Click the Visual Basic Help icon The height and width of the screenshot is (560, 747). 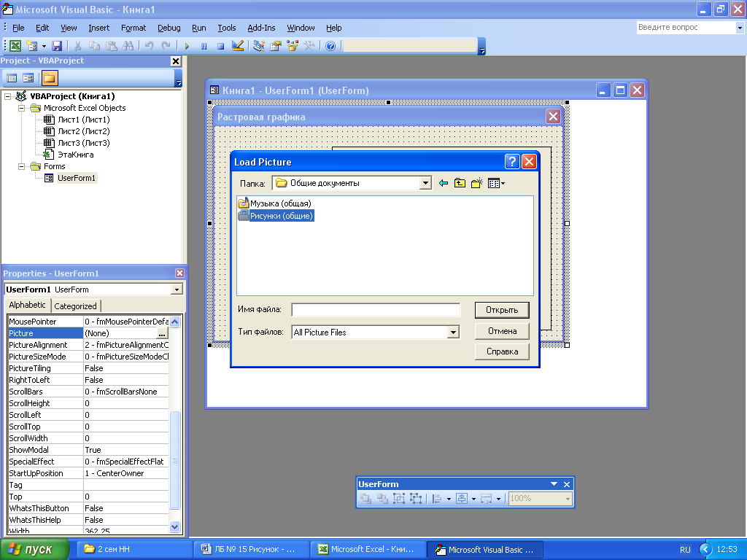click(x=330, y=46)
